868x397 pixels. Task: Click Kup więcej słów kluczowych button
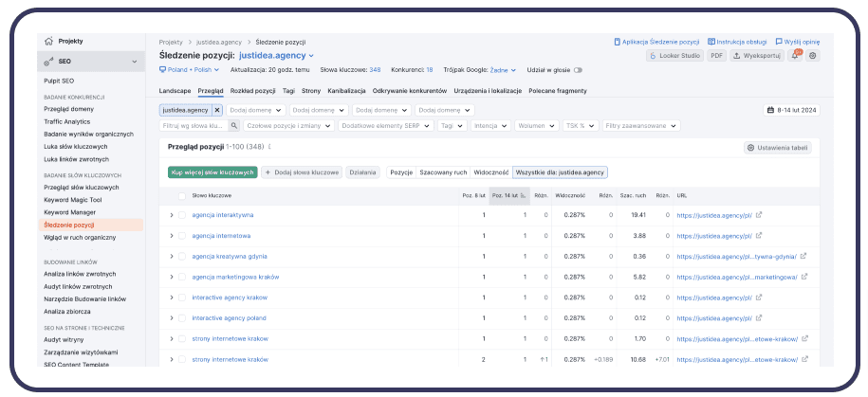(212, 172)
